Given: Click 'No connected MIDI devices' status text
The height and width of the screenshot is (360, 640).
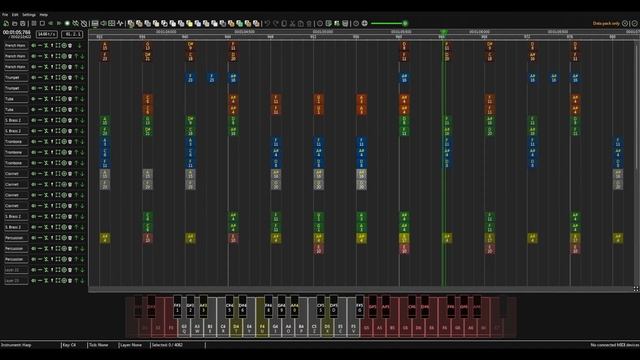Looking at the screenshot, I should tap(615, 345).
